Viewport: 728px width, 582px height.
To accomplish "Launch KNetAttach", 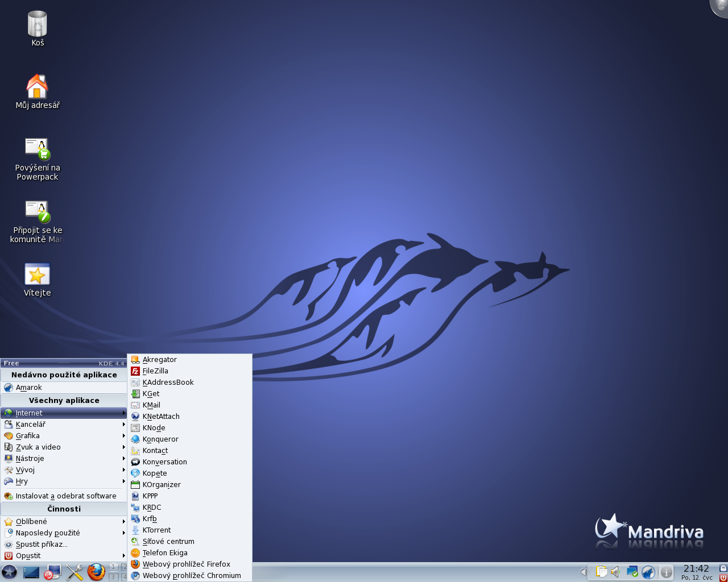I will point(189,417).
